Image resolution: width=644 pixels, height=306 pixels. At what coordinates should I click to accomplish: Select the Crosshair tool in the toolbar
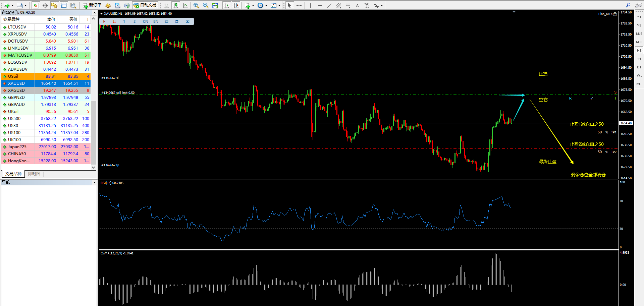(299, 5)
